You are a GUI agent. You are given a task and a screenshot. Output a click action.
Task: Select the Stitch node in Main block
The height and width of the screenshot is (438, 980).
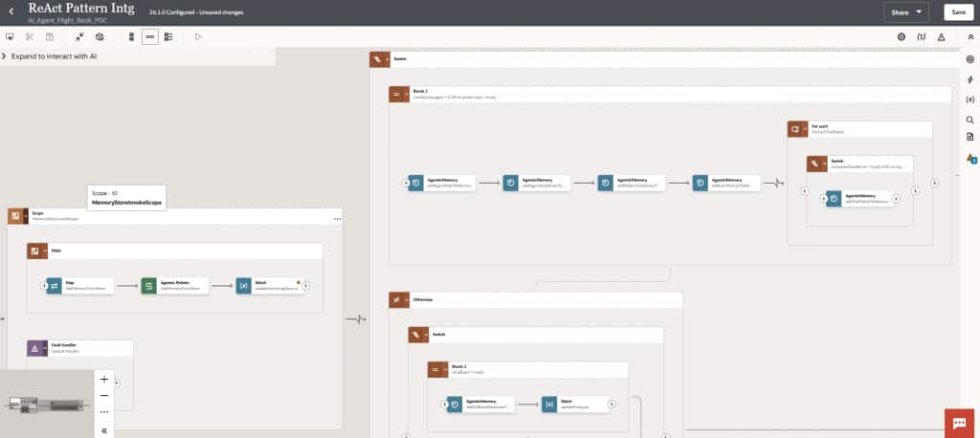[269, 286]
